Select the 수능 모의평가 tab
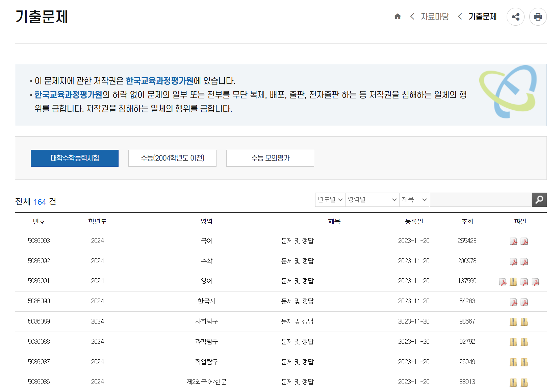The width and height of the screenshot is (560, 392). [x=270, y=158]
